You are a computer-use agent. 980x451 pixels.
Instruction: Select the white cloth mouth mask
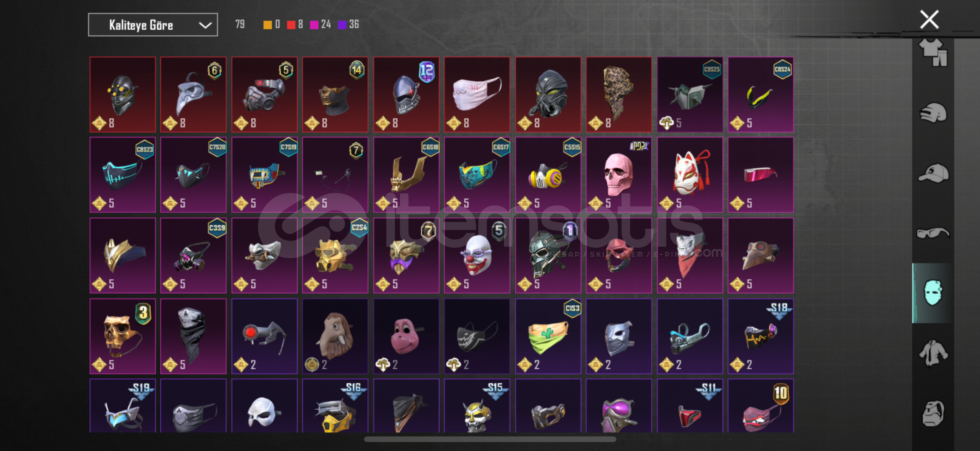click(477, 94)
